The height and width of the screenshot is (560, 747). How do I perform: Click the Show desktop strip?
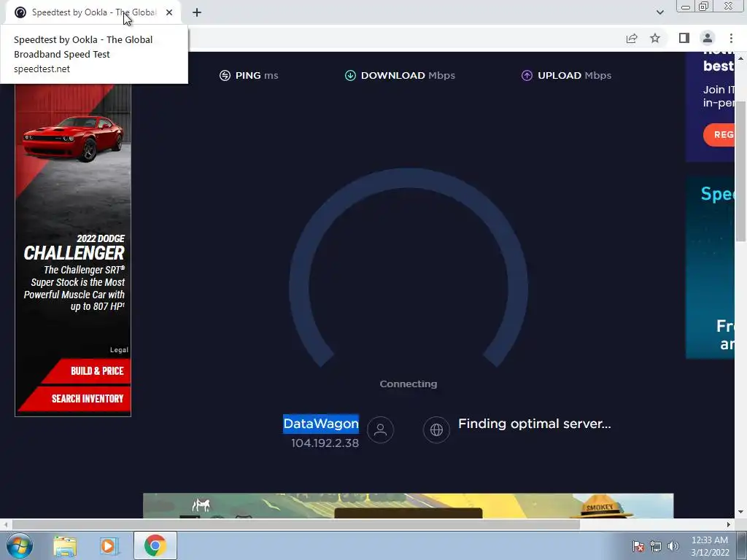pos(742,545)
